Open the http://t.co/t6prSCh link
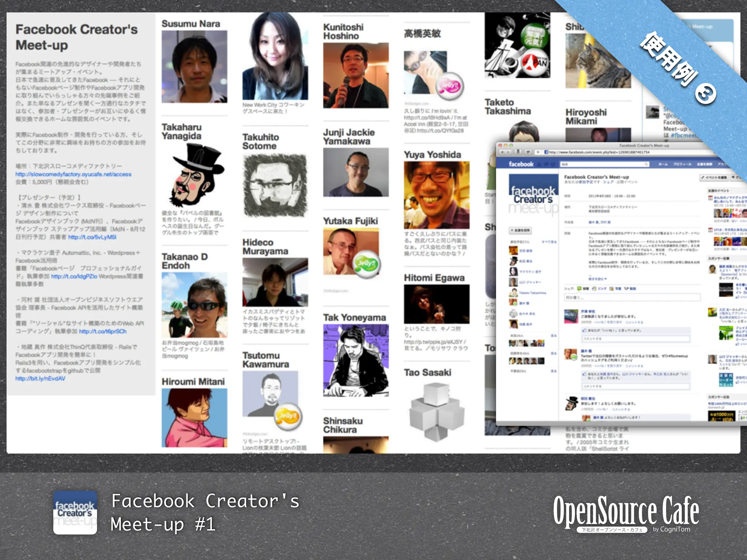 click(103, 331)
